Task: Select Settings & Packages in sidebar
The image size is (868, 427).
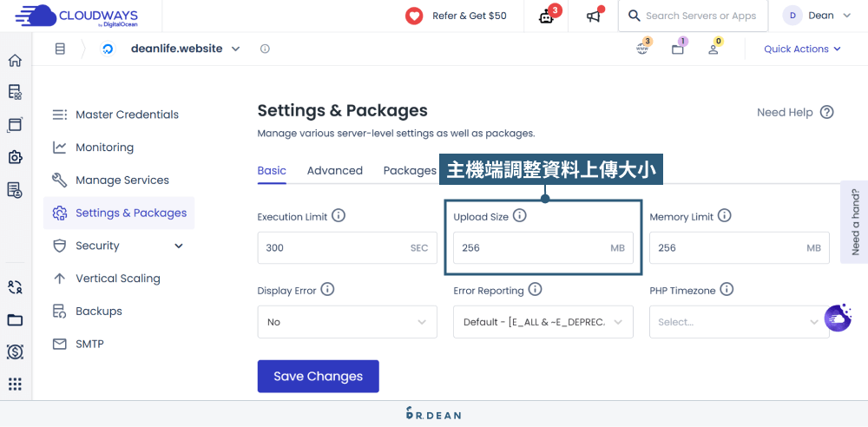Action: [x=119, y=213]
